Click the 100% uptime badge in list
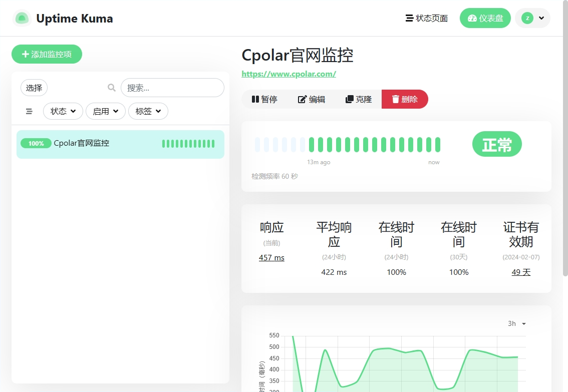Image resolution: width=568 pixels, height=392 pixels. (36, 143)
